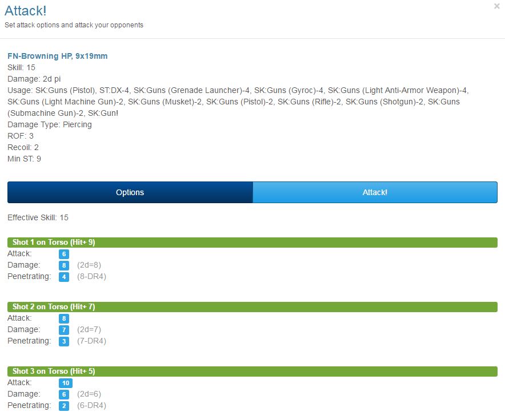Click the Attack! dialog title
Image resolution: width=505 pixels, height=420 pixels.
26,11
